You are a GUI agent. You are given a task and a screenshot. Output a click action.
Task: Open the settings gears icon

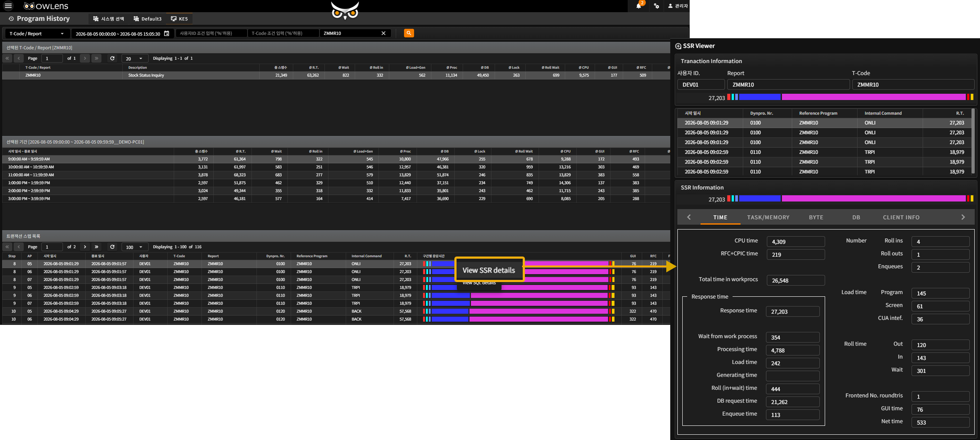pos(657,6)
